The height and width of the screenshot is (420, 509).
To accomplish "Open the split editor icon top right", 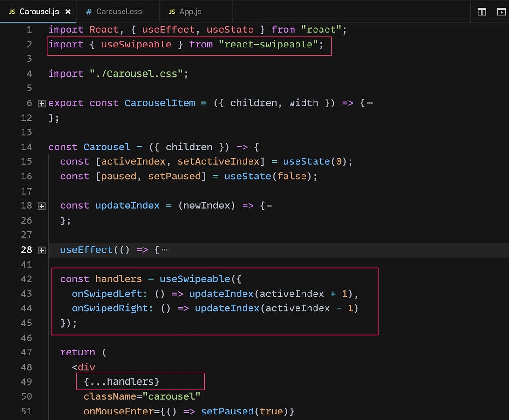I will (x=481, y=12).
